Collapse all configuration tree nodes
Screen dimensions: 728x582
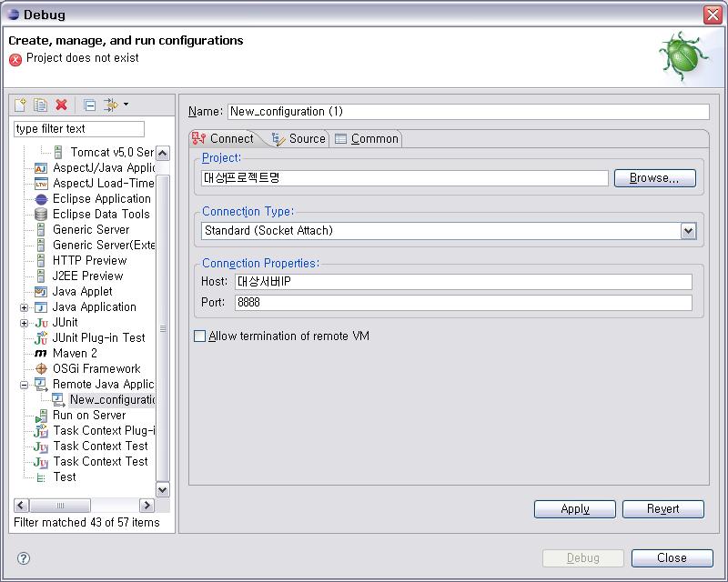(x=89, y=105)
